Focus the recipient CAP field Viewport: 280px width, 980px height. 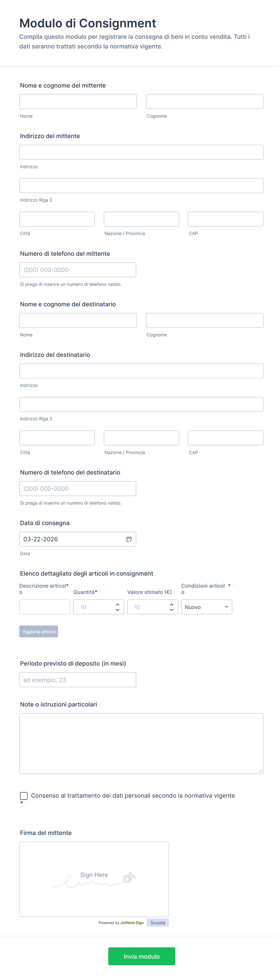pyautogui.click(x=226, y=438)
